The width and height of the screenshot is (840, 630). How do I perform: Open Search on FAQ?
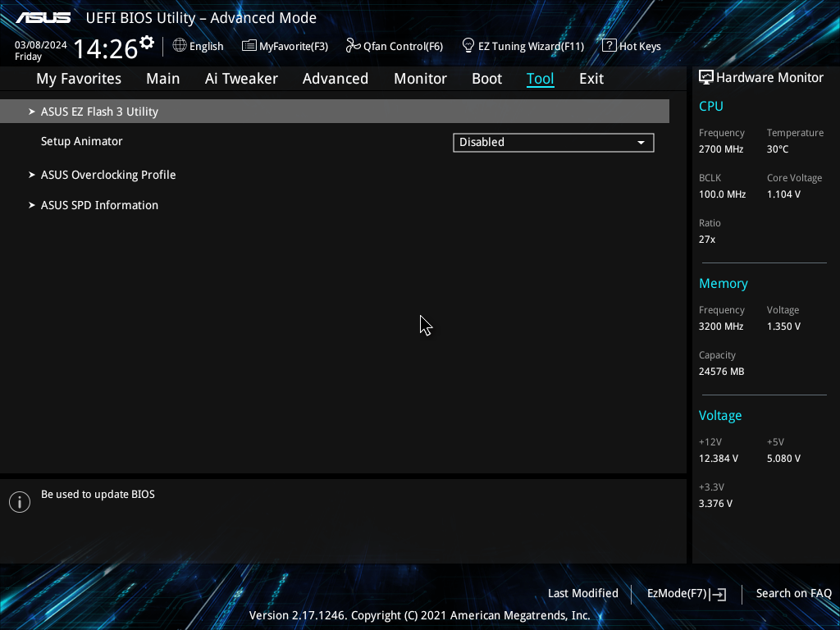[794, 594]
